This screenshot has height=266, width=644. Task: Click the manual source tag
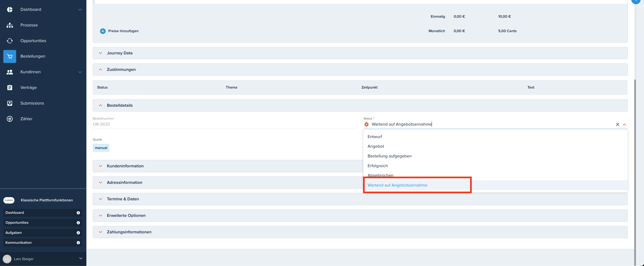coord(101,148)
